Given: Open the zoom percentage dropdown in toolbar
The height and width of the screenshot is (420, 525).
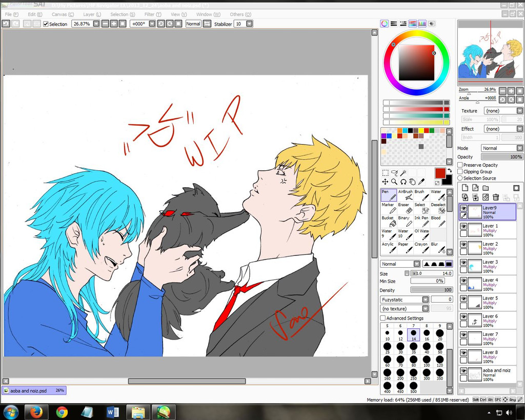Looking at the screenshot, I should 96,24.
